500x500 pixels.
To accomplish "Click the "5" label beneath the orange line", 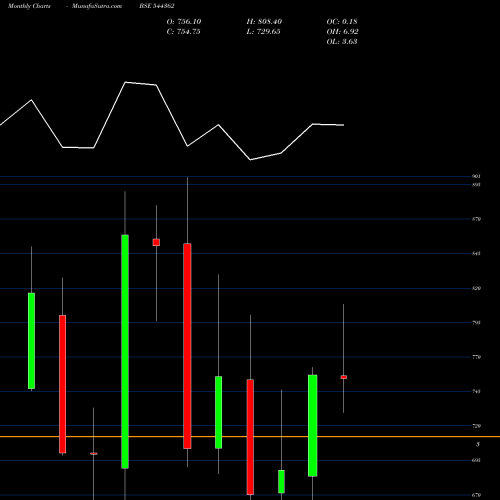I will click(x=478, y=444).
